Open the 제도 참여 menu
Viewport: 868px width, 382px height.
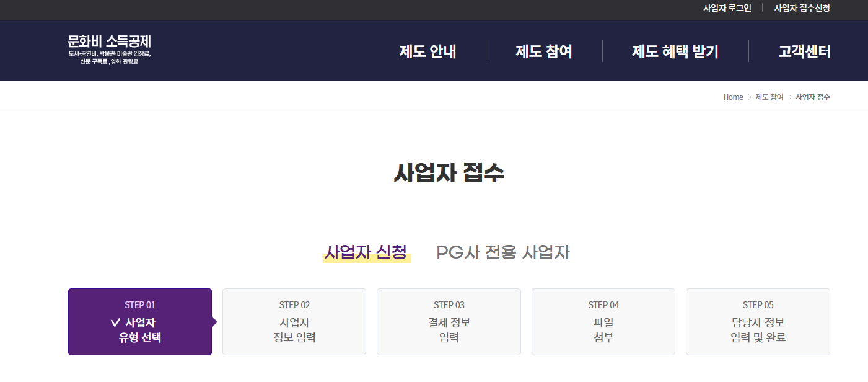point(543,52)
